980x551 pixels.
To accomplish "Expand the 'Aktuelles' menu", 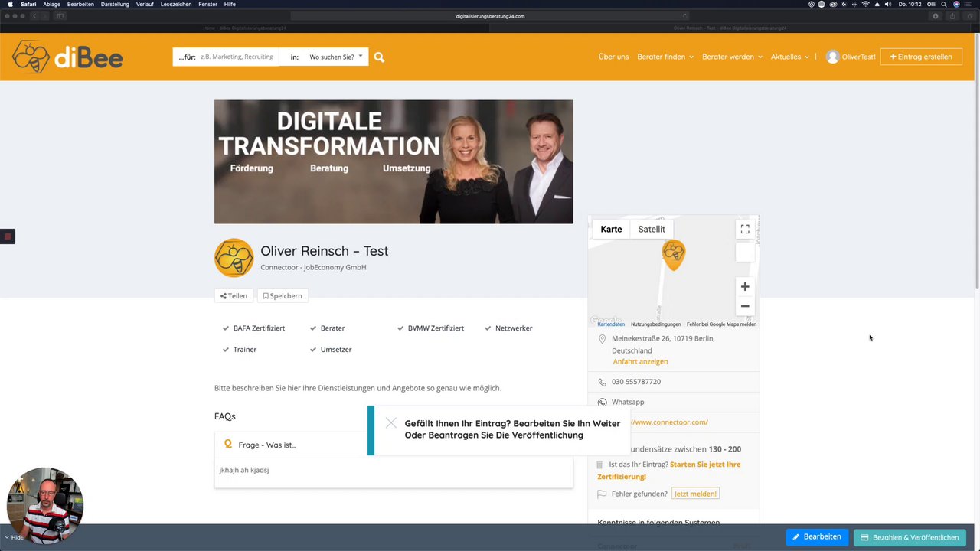I will [x=790, y=57].
